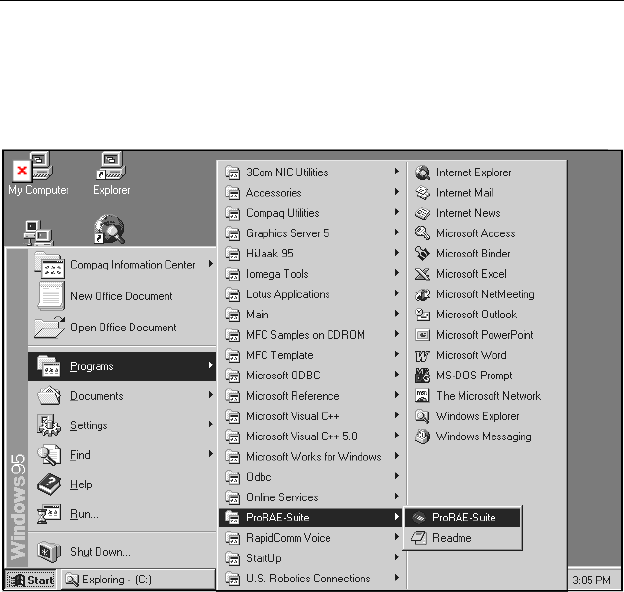624x592 pixels.
Task: Select the globe and magnifier desktop shortcut icon
Action: (109, 230)
